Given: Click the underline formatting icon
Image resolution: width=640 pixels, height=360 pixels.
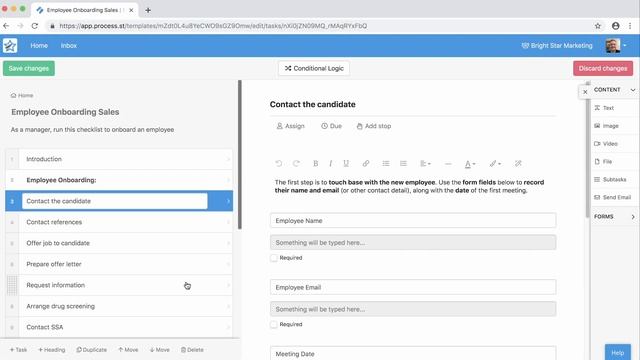Looking at the screenshot, I should [x=346, y=163].
